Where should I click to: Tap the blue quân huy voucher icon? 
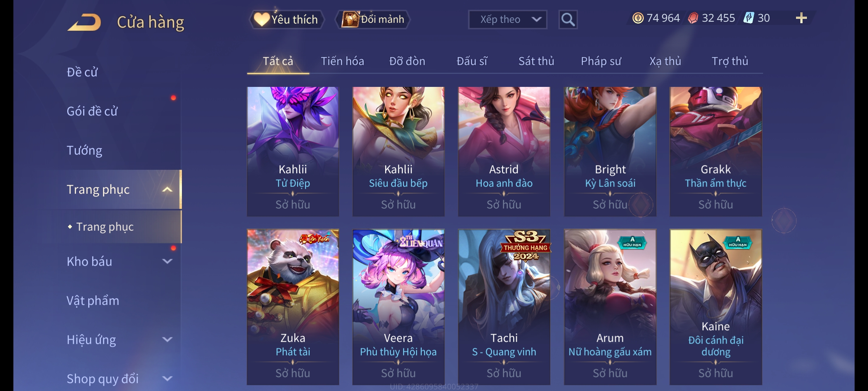(748, 18)
